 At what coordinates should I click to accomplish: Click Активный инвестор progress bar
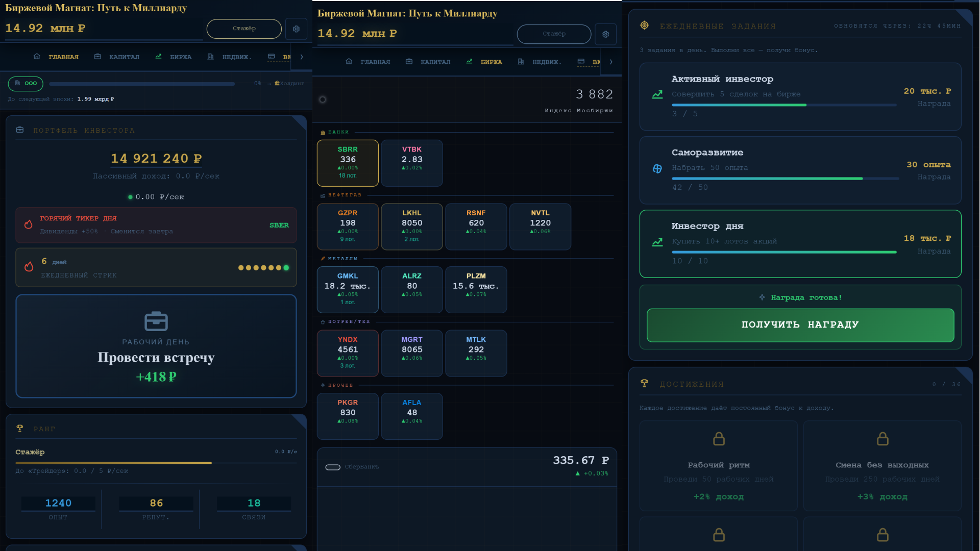[784, 105]
